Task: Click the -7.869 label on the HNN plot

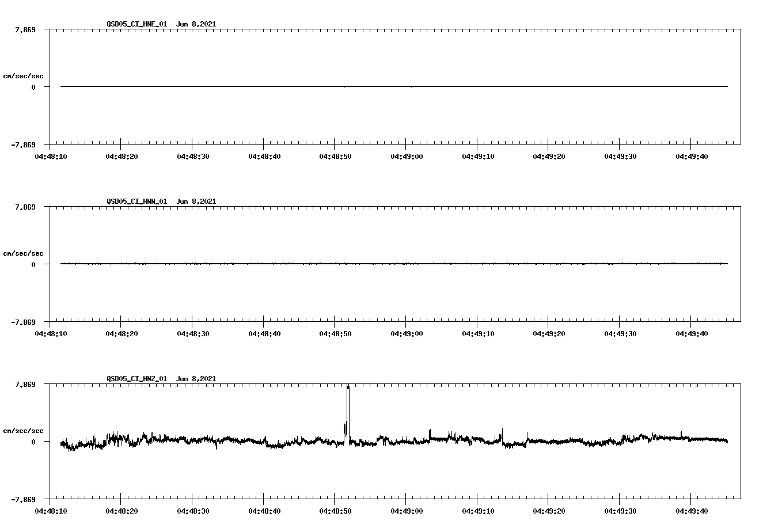Action: (x=24, y=322)
